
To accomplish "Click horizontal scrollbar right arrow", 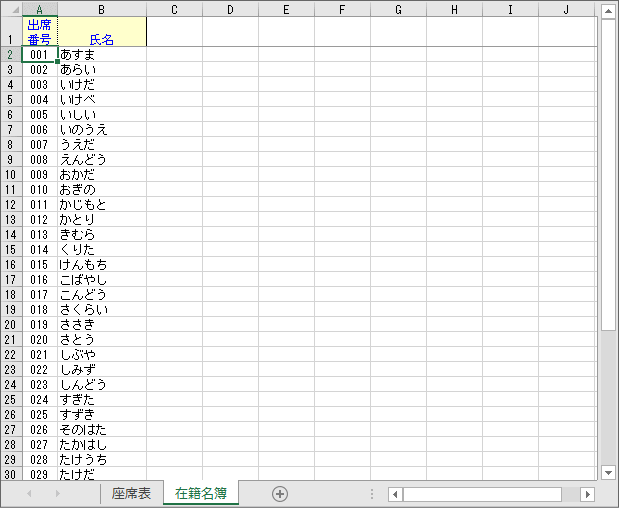I will click(587, 494).
